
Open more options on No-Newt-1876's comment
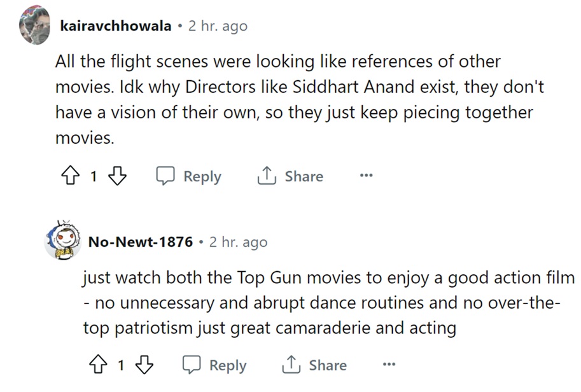click(389, 365)
